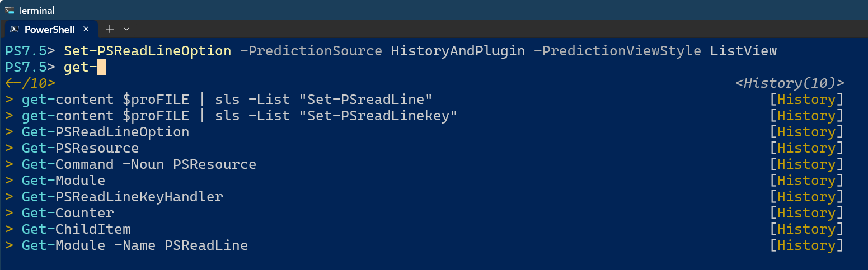Click the Terminal window title bar text
Screen dimensions: 868x270
[x=36, y=10]
